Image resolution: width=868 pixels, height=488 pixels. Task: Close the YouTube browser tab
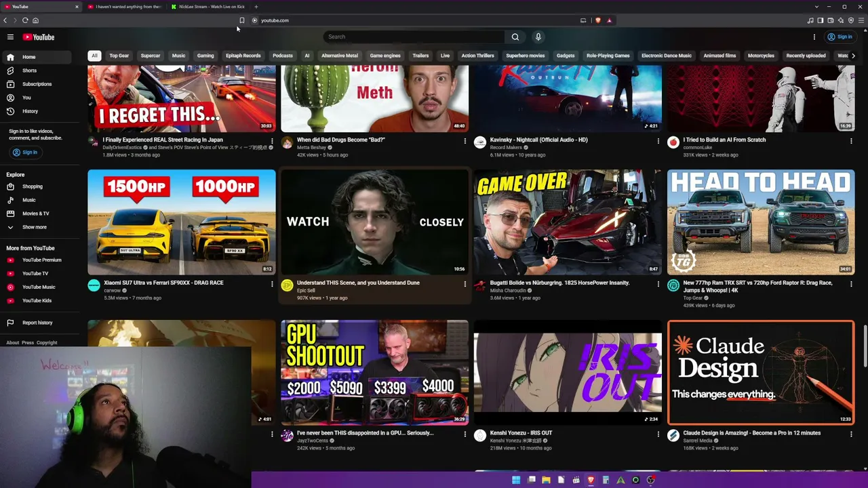(77, 7)
